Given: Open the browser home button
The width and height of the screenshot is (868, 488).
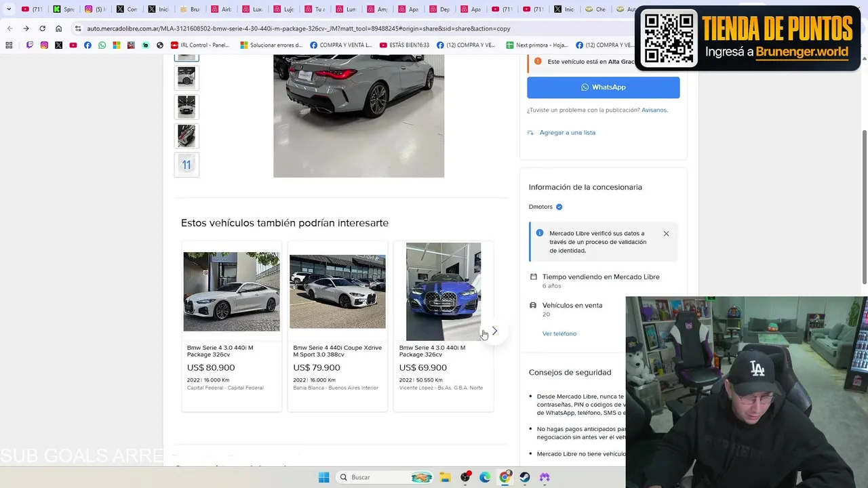Looking at the screenshot, I should tap(58, 28).
